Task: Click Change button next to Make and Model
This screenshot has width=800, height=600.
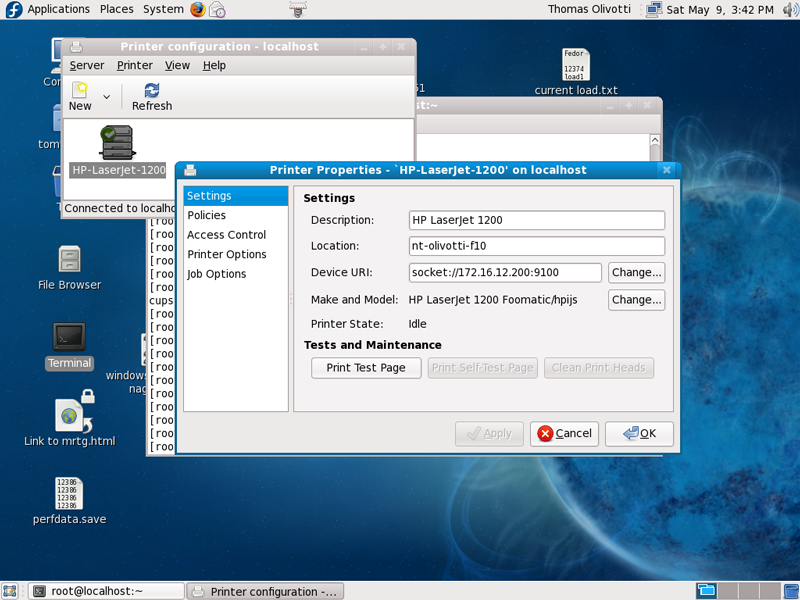Action: coord(636,300)
